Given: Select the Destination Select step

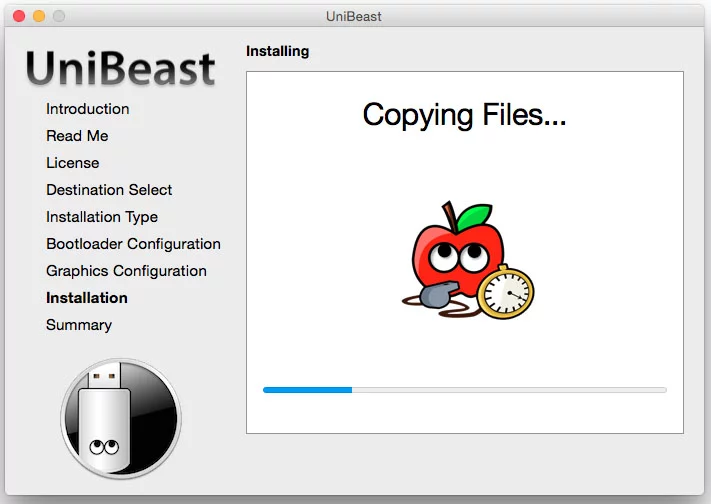Looking at the screenshot, I should 109,190.
